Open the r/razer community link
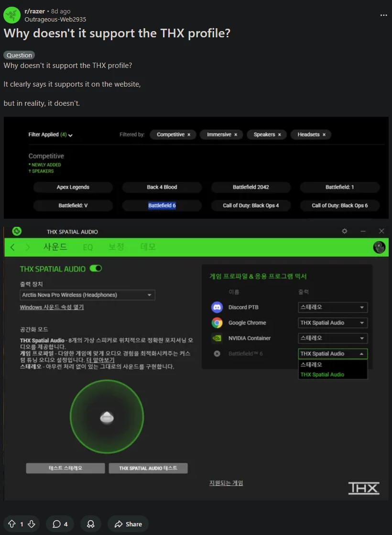The width and height of the screenshot is (392, 535). pyautogui.click(x=34, y=11)
